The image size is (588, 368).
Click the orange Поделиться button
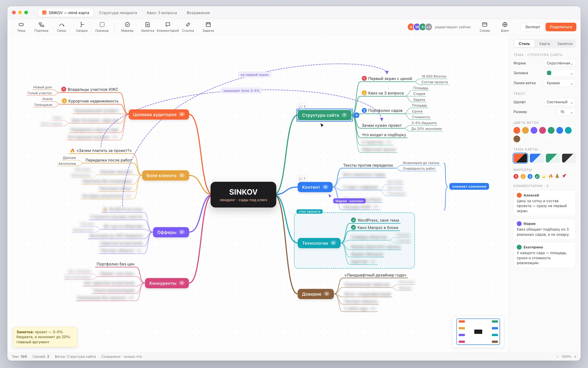[561, 27]
